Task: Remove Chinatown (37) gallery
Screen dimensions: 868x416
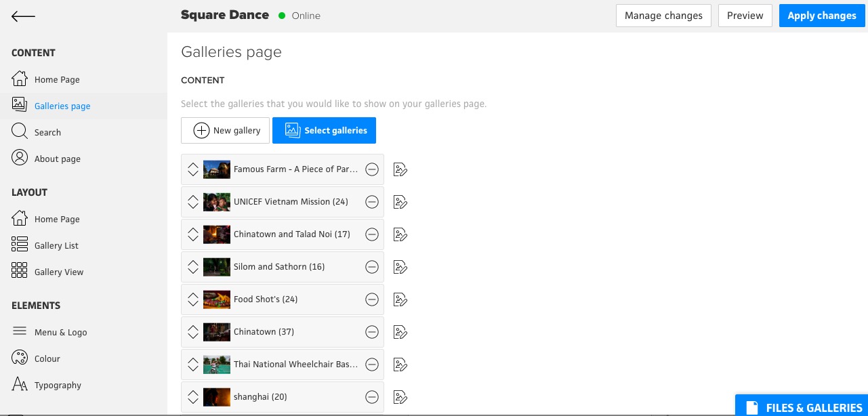Action: [372, 332]
